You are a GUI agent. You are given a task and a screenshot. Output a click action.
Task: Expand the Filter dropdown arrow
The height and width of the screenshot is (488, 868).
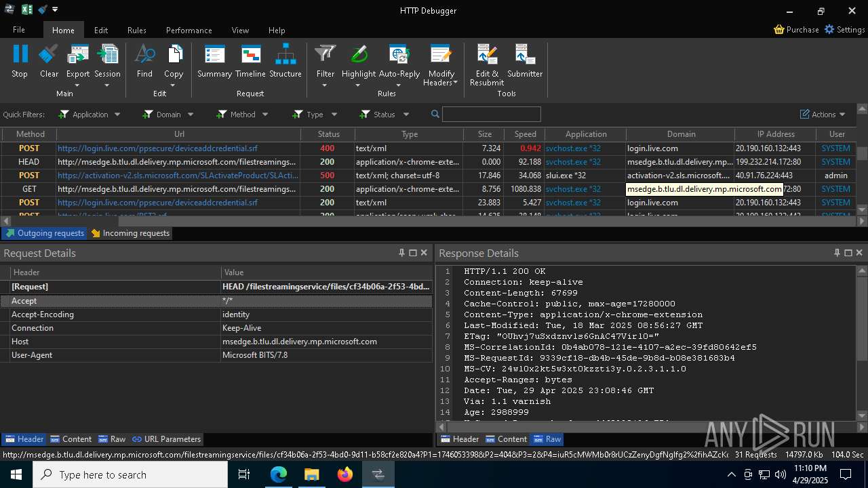point(325,85)
